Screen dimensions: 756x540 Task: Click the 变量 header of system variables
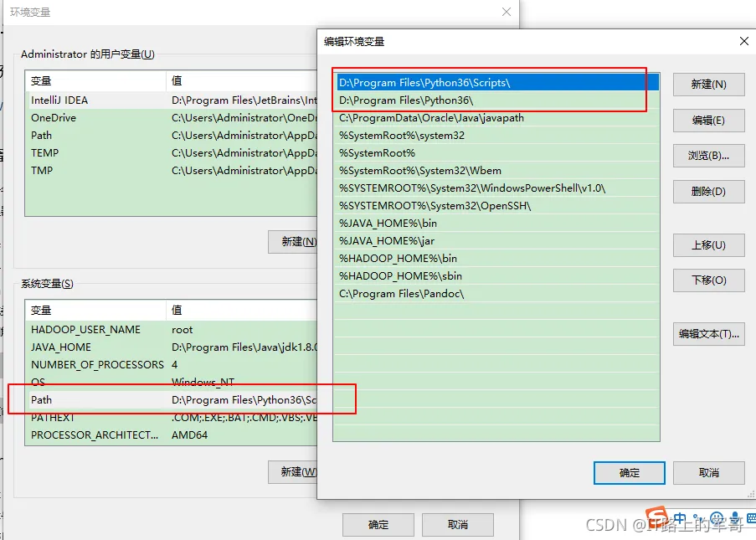[95, 310]
